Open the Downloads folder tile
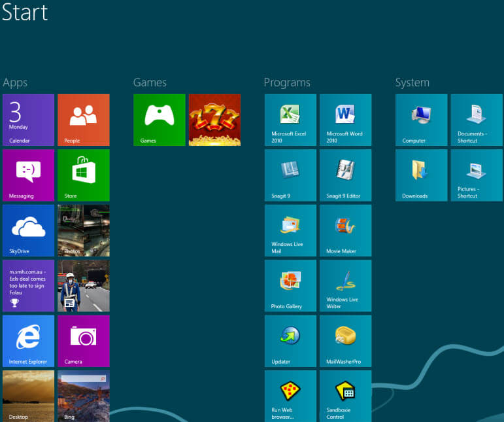504x422 pixels. point(422,175)
